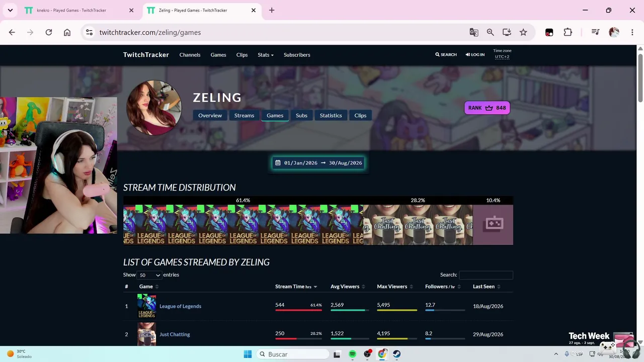
Task: Click the SEARCH button in the header
Action: (446, 55)
